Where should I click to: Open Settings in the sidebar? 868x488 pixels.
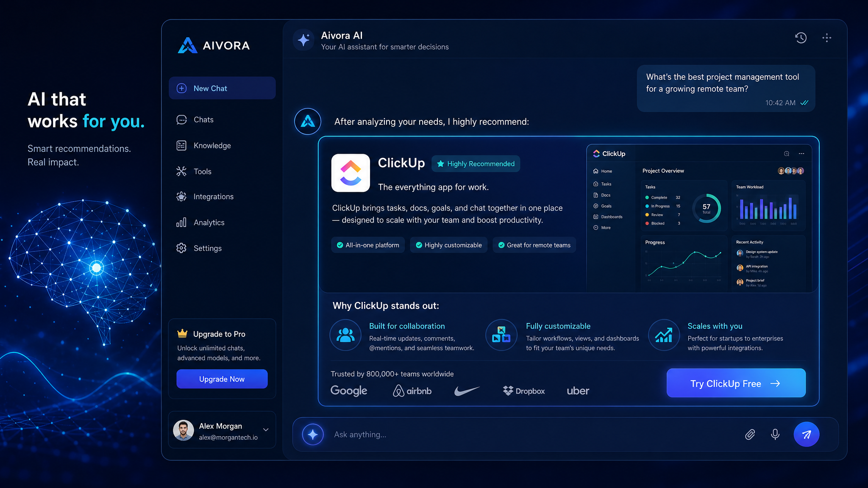tap(199, 248)
